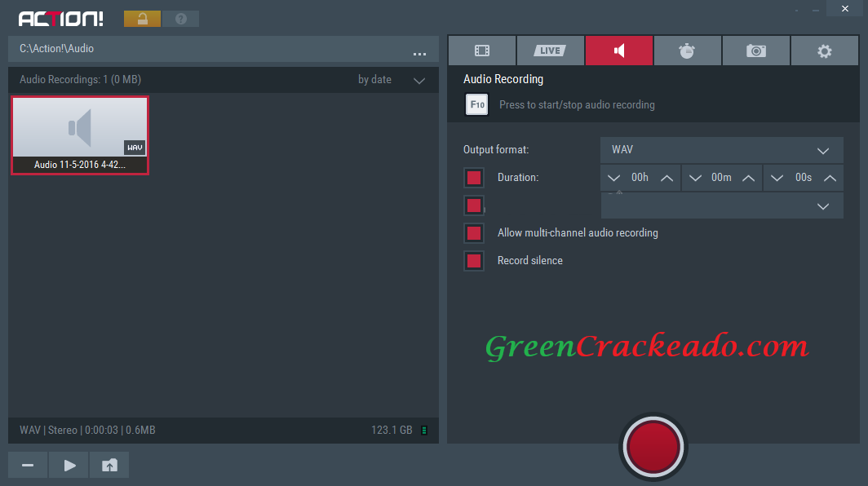
Task: Play the selected audio recording
Action: [69, 465]
